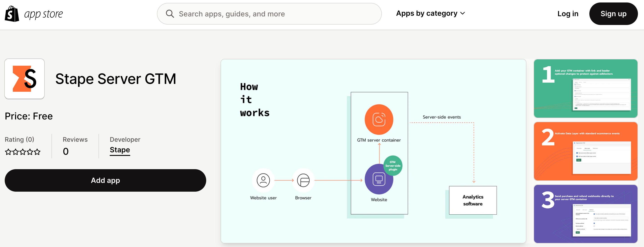Click the Add app button
The image size is (644, 247).
tap(105, 180)
